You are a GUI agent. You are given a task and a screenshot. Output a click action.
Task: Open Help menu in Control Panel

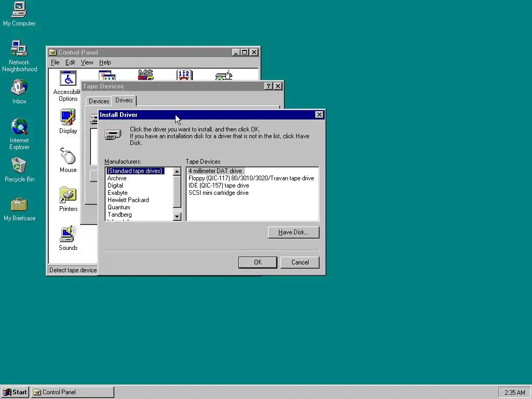point(105,62)
